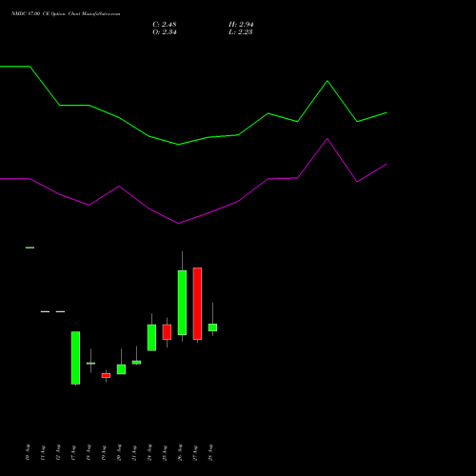This screenshot has height=476, width=476.
Task: Click the small green candle for 21 Aug
Action: (x=136, y=363)
